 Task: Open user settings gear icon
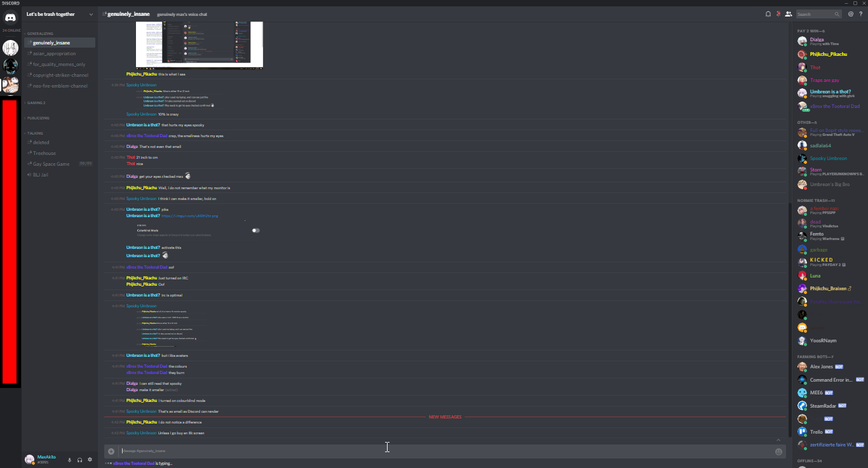tap(90, 459)
